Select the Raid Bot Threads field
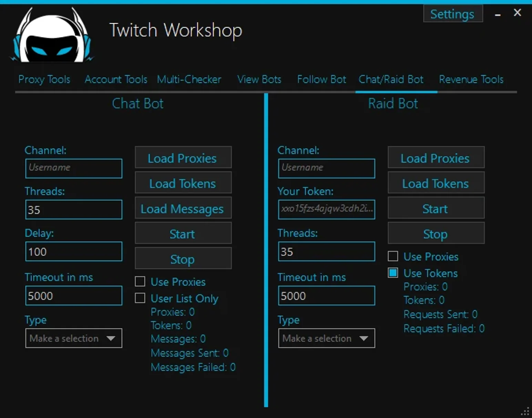The height and width of the screenshot is (418, 532). pyautogui.click(x=327, y=251)
